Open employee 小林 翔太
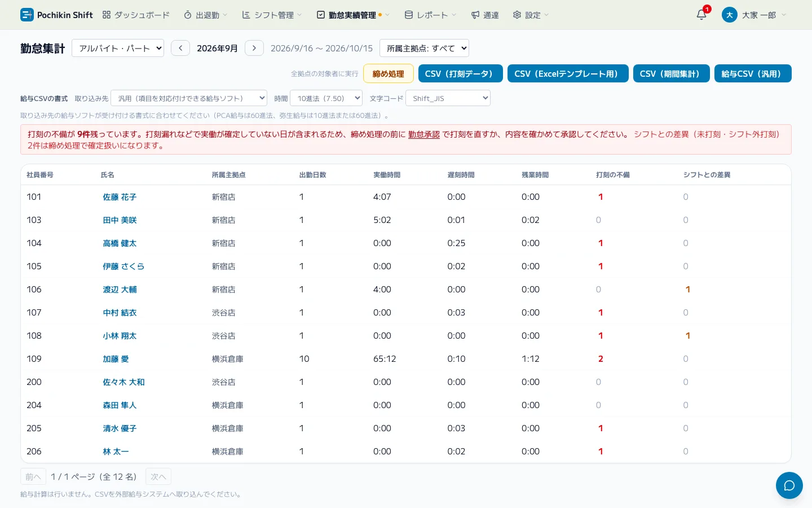Viewport: 812px width, 508px height. pyautogui.click(x=120, y=336)
